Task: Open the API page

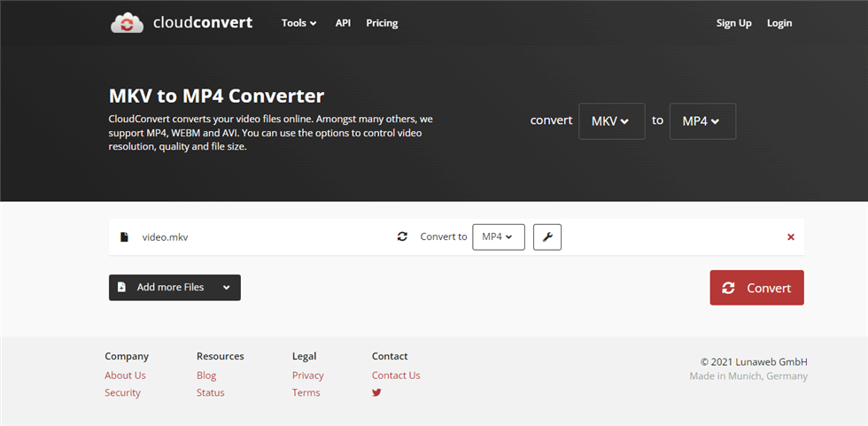Action: pos(343,23)
